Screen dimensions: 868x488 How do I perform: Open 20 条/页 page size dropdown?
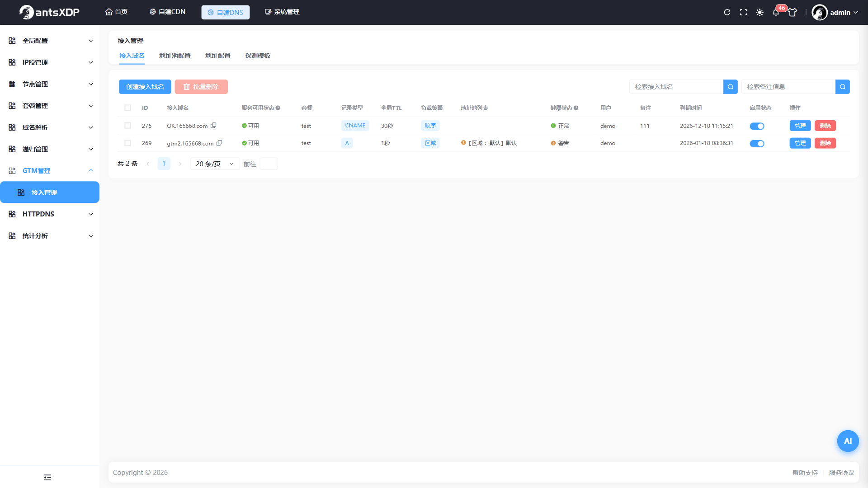coord(215,164)
